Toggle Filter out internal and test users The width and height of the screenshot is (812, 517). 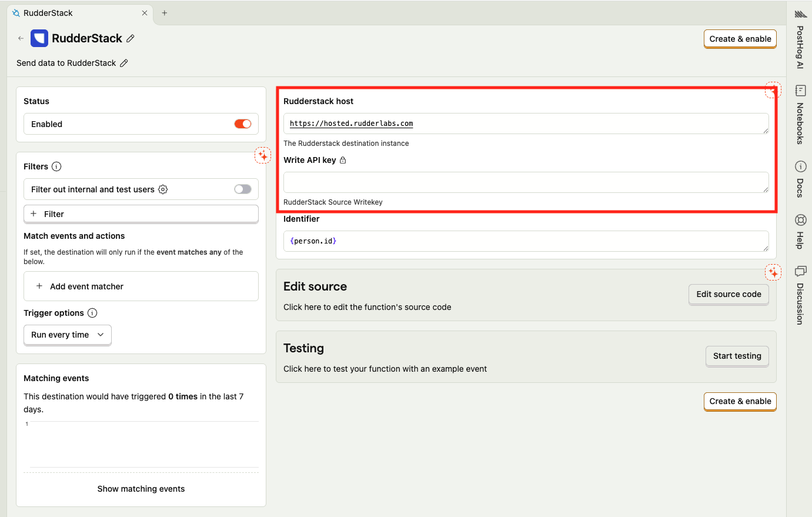[242, 189]
